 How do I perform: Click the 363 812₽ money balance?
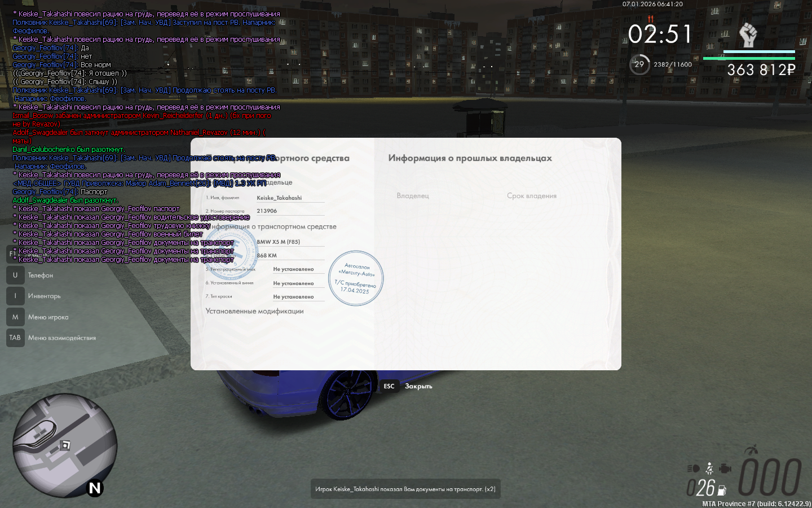(x=761, y=70)
